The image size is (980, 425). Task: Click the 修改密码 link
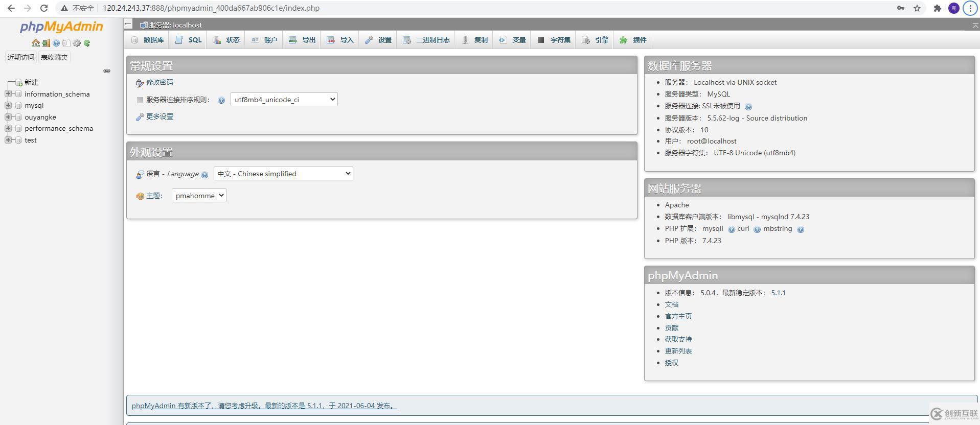159,82
